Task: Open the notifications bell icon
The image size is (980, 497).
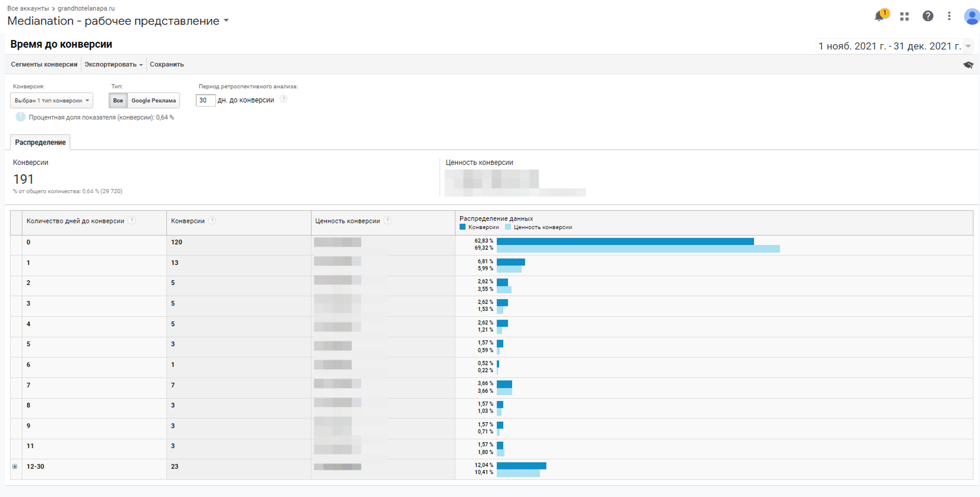Action: 880,16
